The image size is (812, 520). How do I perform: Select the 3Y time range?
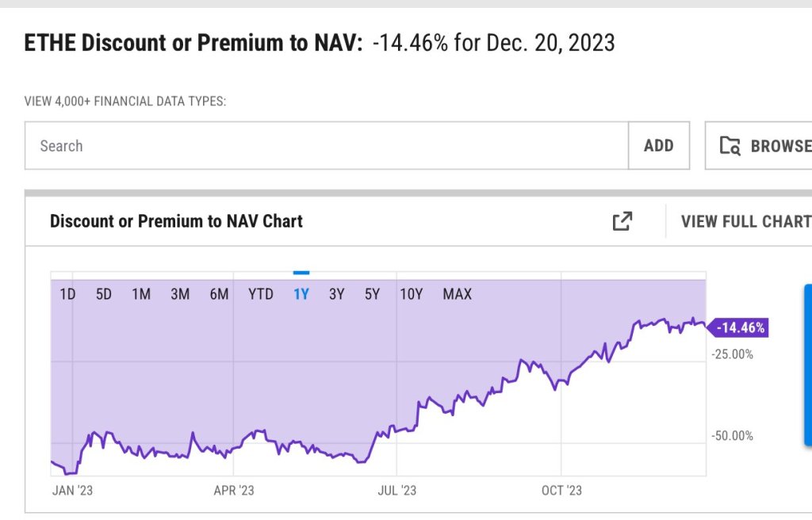point(335,293)
